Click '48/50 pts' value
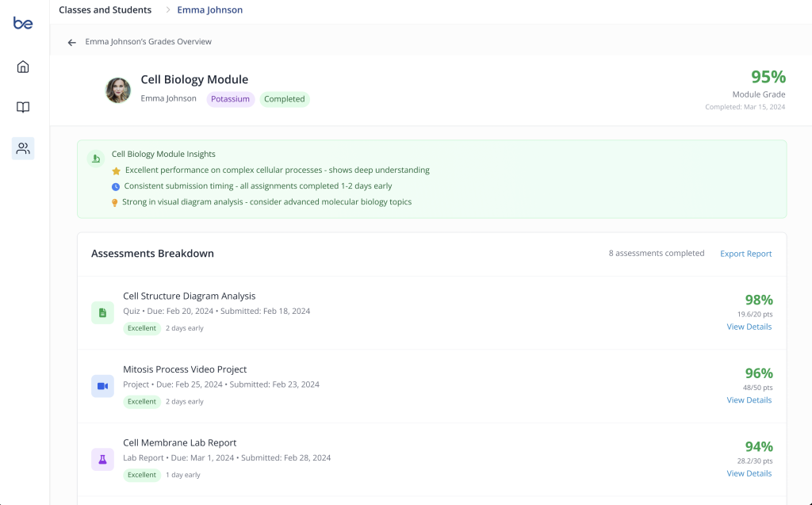 click(757, 388)
